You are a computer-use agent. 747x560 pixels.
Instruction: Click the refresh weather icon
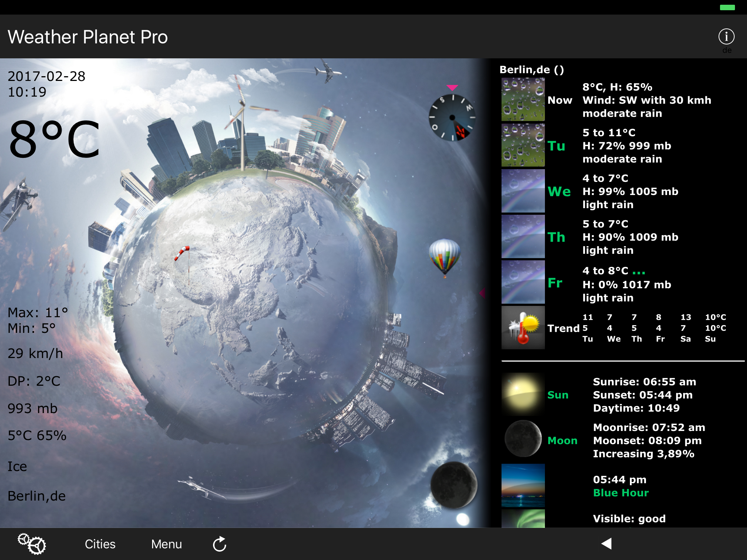(220, 544)
